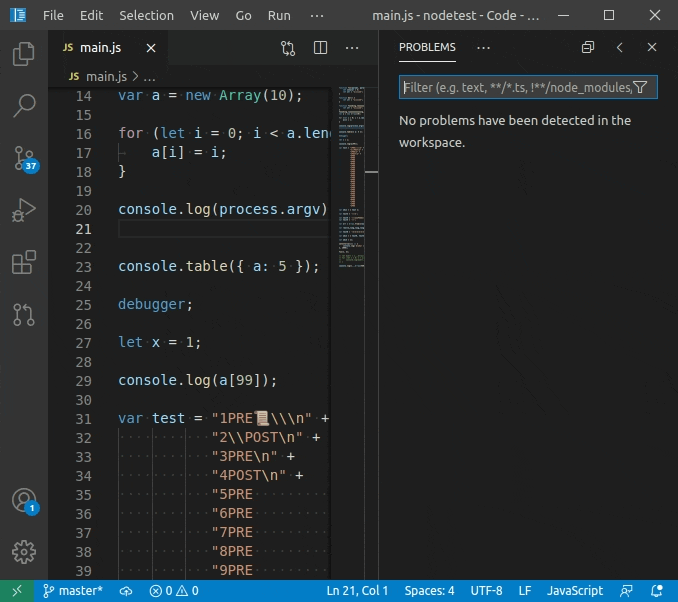Open errors and warnings count indicator
Screen dimensions: 678x602
pos(174,591)
